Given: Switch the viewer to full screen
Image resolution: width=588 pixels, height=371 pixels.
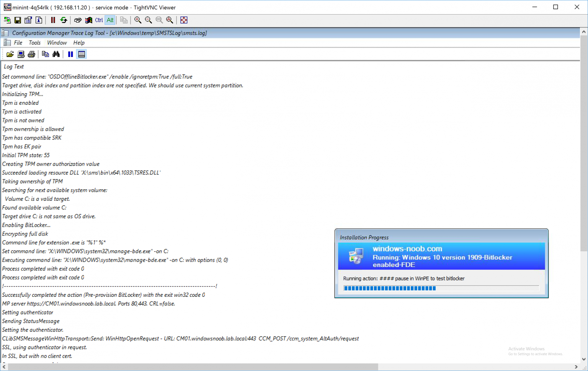Looking at the screenshot, I should point(184,20).
